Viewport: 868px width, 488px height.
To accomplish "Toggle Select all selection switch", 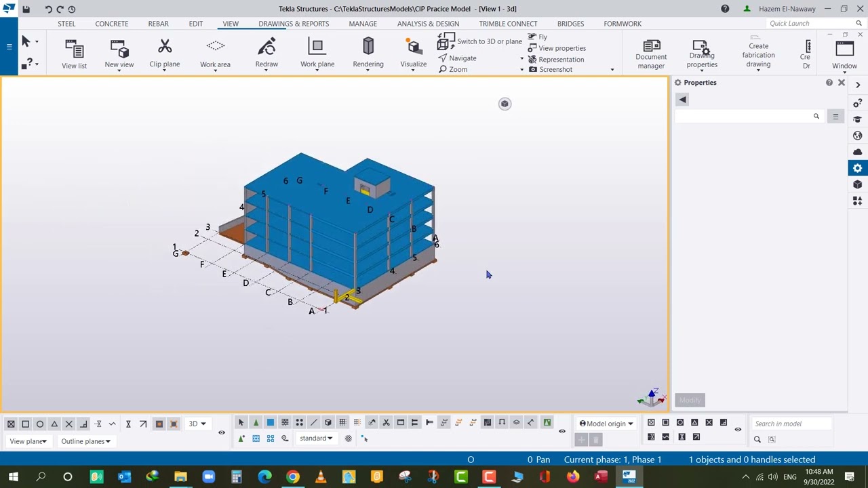I will 241,422.
